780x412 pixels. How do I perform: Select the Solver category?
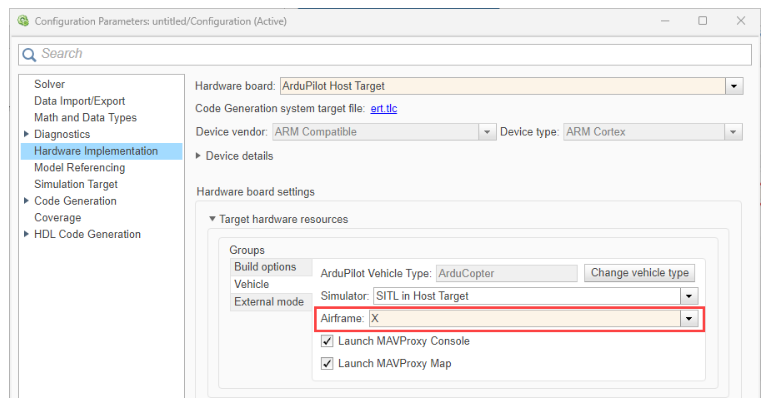(49, 85)
